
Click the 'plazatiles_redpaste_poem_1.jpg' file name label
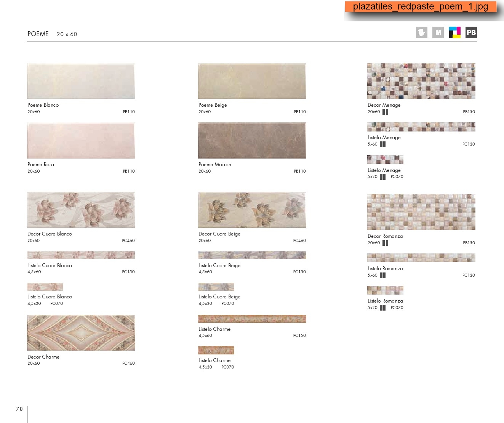421,6
